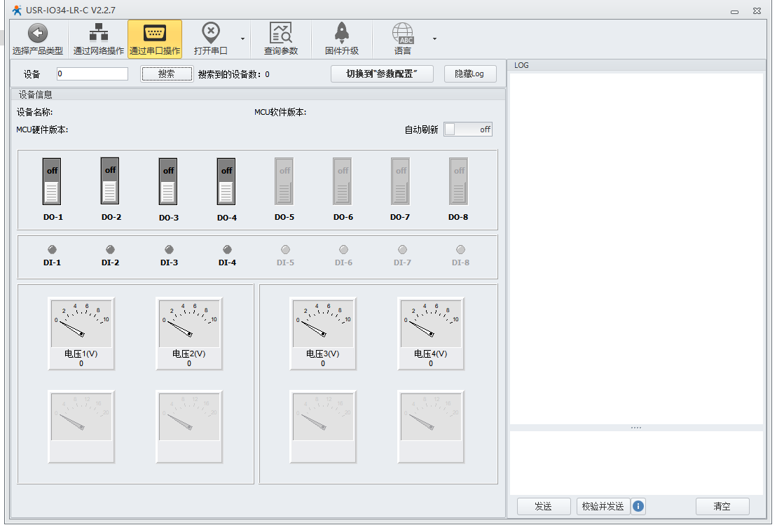Toggle the 自动刷新 switch
Screen dimensions: 777x532
pyautogui.click(x=468, y=129)
